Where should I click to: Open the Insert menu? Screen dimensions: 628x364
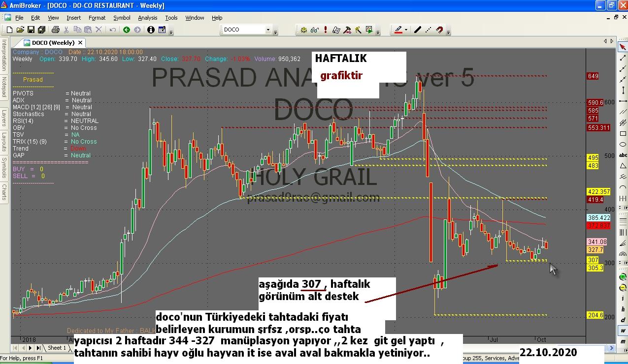click(x=74, y=18)
